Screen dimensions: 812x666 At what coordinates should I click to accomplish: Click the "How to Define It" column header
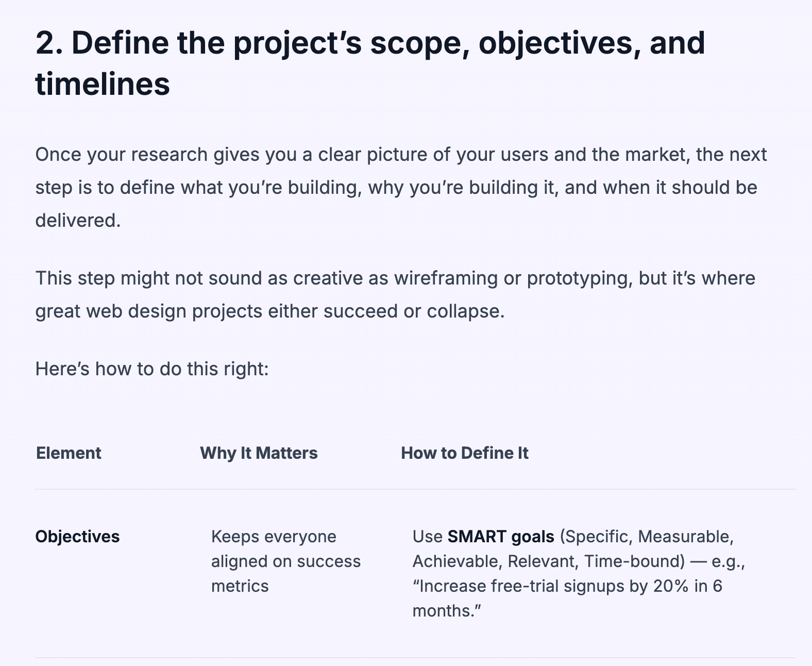(x=464, y=453)
